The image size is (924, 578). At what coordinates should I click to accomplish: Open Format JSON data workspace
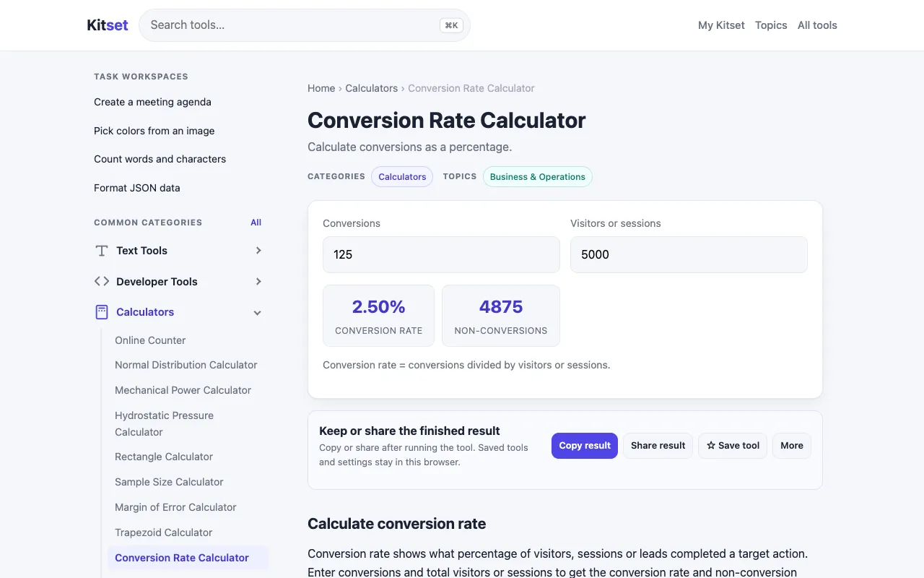click(x=137, y=188)
